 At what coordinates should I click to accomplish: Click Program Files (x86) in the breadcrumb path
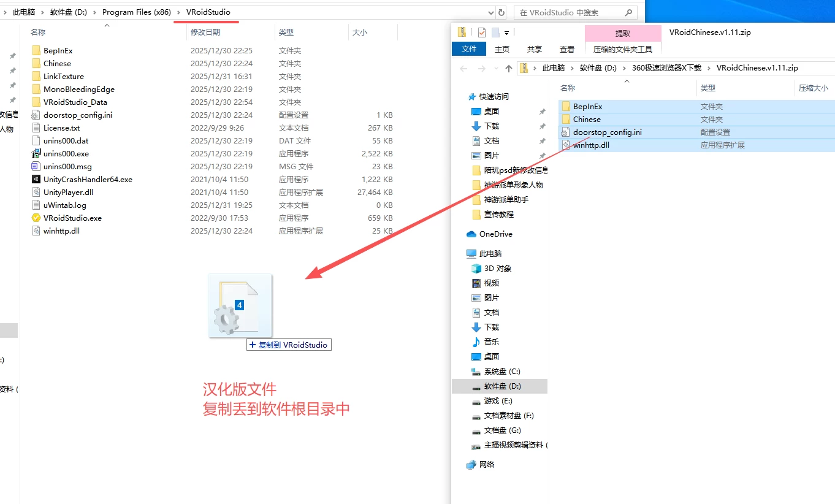click(136, 12)
